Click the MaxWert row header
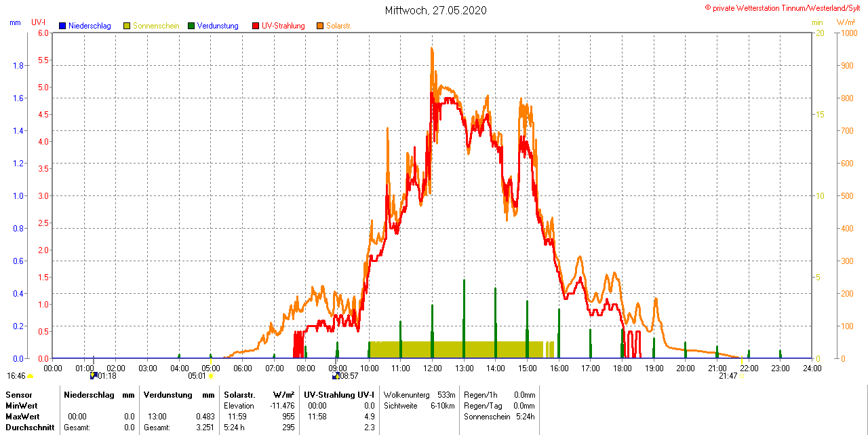This screenshot has height=435, width=868. [x=23, y=416]
